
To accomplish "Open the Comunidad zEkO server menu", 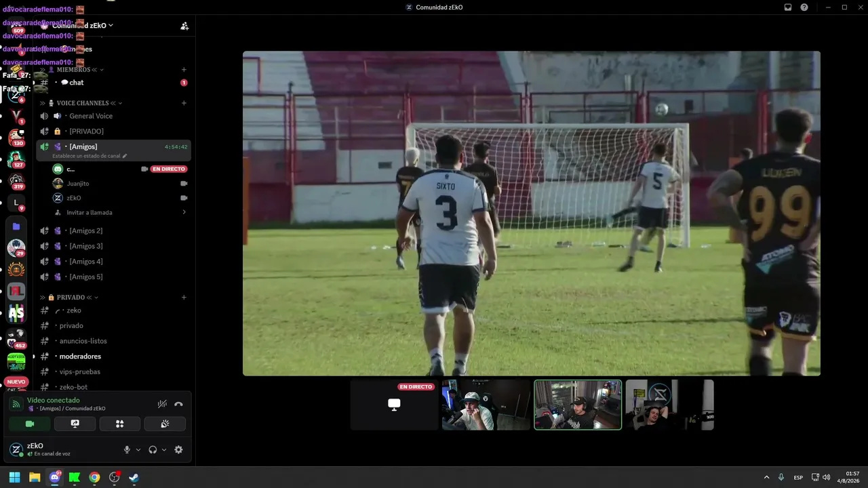I will tap(83, 26).
